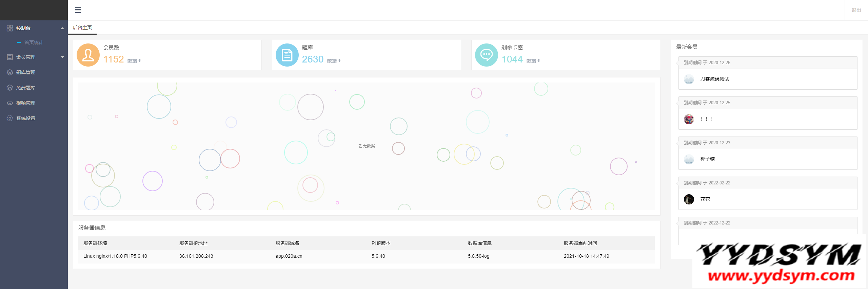Collapse the 控制台 menu arrow
The width and height of the screenshot is (868, 289).
click(62, 28)
